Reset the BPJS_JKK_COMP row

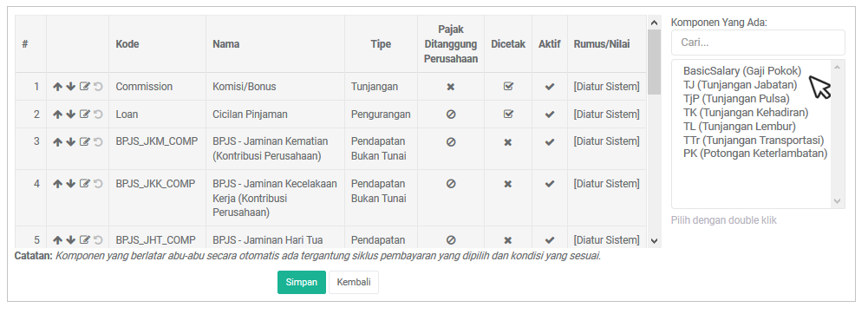coord(98,184)
